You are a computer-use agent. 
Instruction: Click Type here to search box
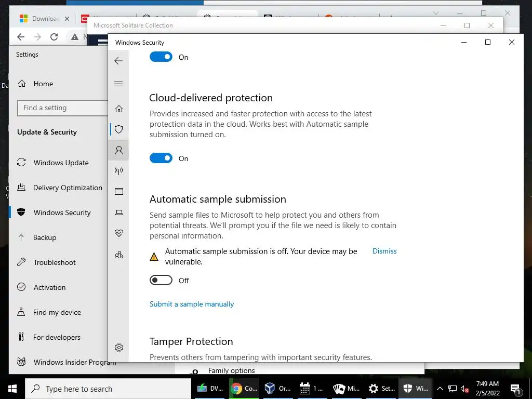tap(108, 389)
